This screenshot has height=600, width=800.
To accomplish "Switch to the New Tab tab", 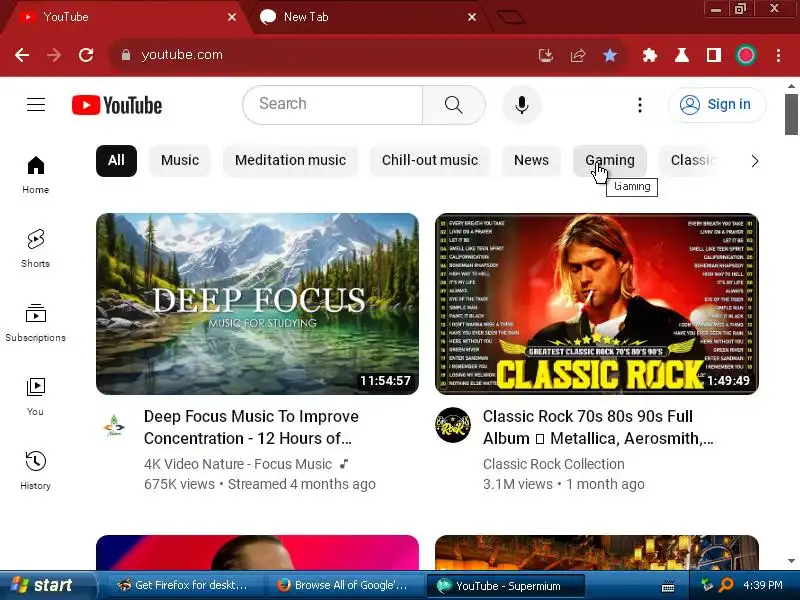I will [x=365, y=17].
